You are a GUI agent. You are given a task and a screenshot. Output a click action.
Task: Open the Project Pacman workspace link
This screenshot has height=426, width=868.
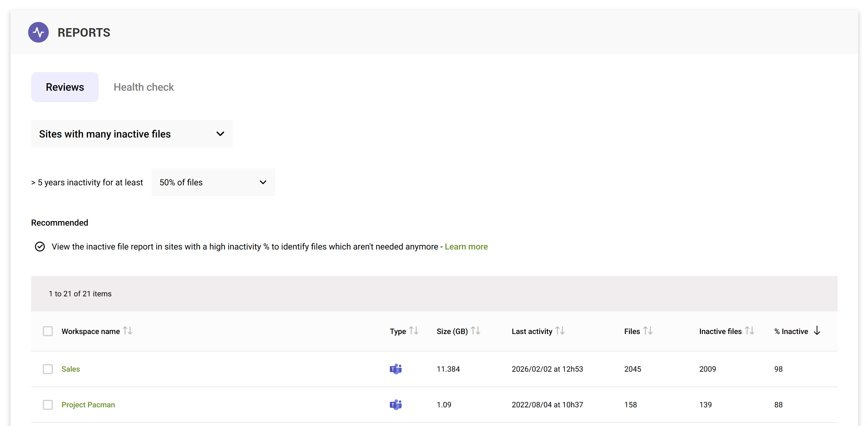[88, 404]
